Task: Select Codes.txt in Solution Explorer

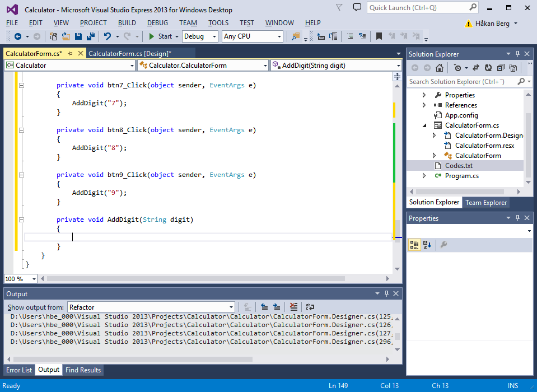Action: coord(459,166)
